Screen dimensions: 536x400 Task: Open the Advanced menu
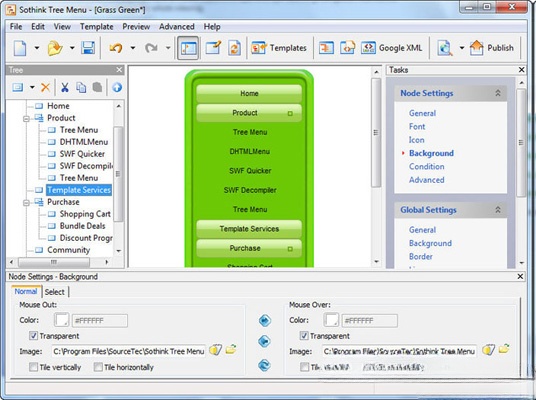(176, 27)
